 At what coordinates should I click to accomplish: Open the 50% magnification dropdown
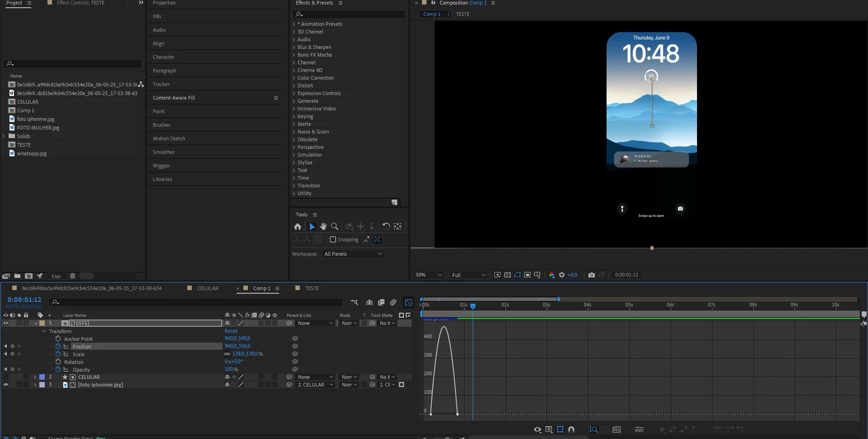tap(428, 275)
